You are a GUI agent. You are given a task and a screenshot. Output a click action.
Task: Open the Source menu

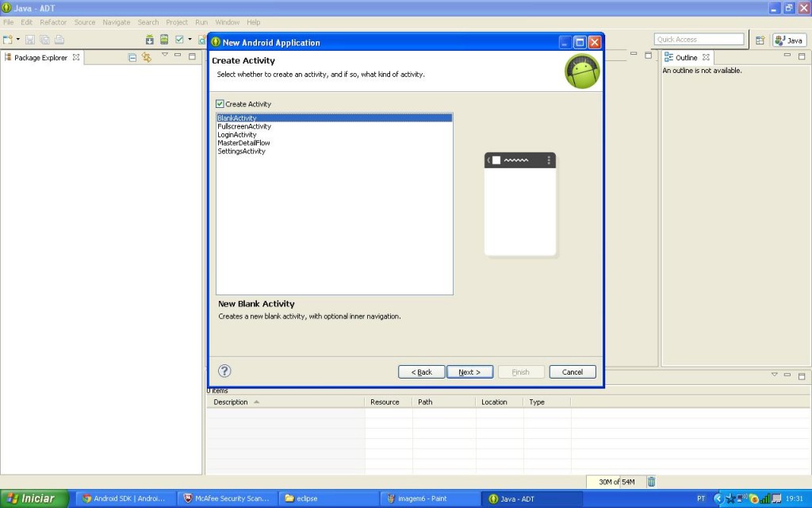[x=85, y=22]
